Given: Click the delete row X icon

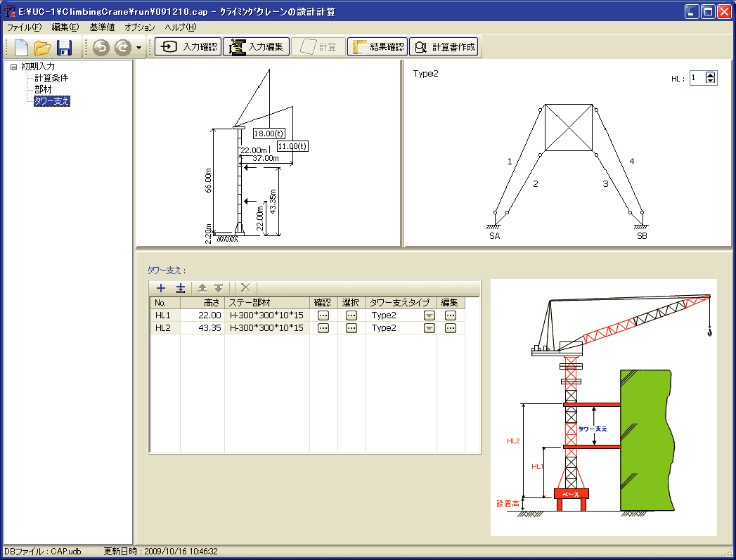Looking at the screenshot, I should (x=245, y=288).
